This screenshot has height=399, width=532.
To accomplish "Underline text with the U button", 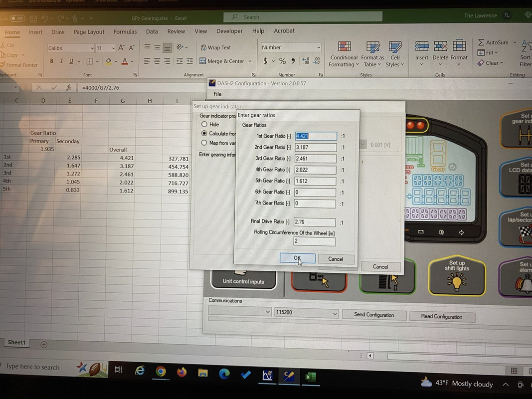I will click(x=71, y=61).
